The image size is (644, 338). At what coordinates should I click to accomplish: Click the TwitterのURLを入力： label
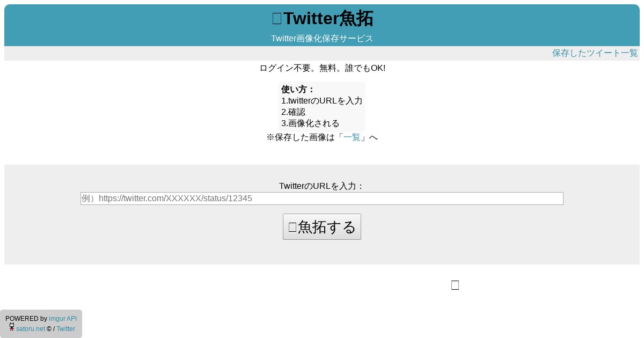[x=322, y=186]
